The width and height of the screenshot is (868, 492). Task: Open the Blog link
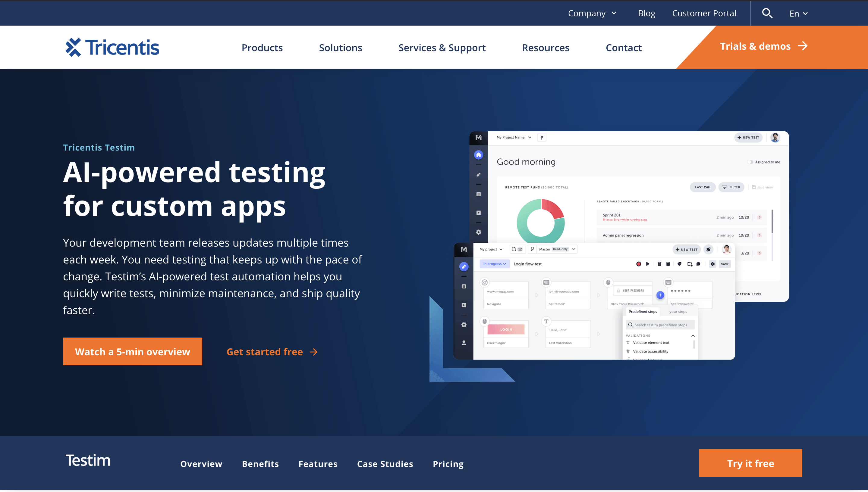646,13
